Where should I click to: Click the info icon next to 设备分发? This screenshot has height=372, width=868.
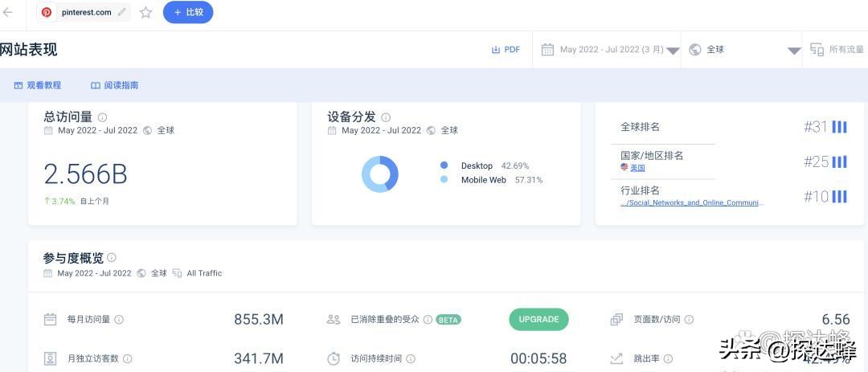[386, 117]
